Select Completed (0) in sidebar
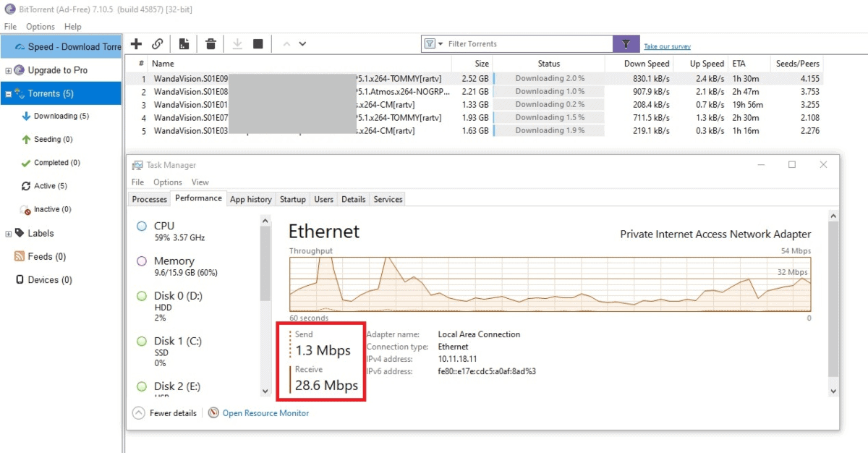This screenshot has height=453, width=868. [57, 163]
